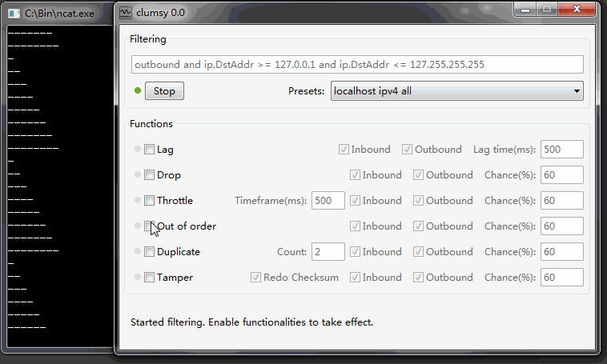Click the Duplicate status indicator dot
The image size is (607, 364).
[x=138, y=251]
